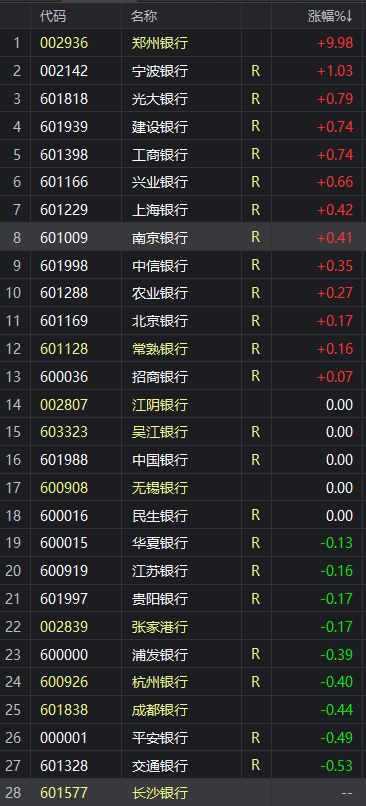Select stock name 民生银行

160,516
